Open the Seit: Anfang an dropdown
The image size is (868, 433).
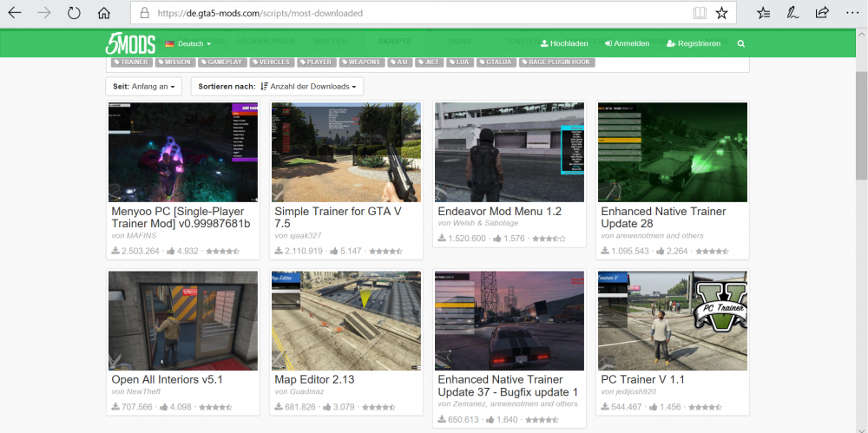pos(144,87)
